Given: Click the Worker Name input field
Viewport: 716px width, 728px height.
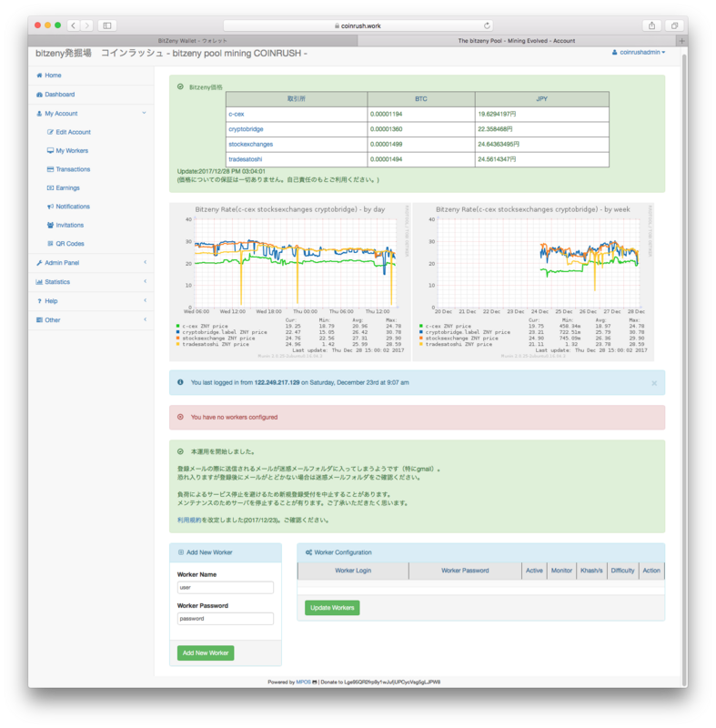Looking at the screenshot, I should pyautogui.click(x=226, y=588).
